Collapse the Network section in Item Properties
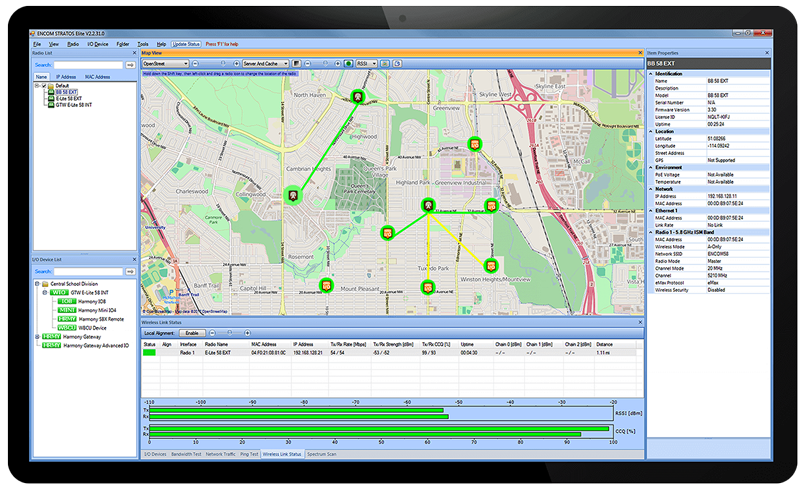This screenshot has height=494, width=800. (x=651, y=189)
